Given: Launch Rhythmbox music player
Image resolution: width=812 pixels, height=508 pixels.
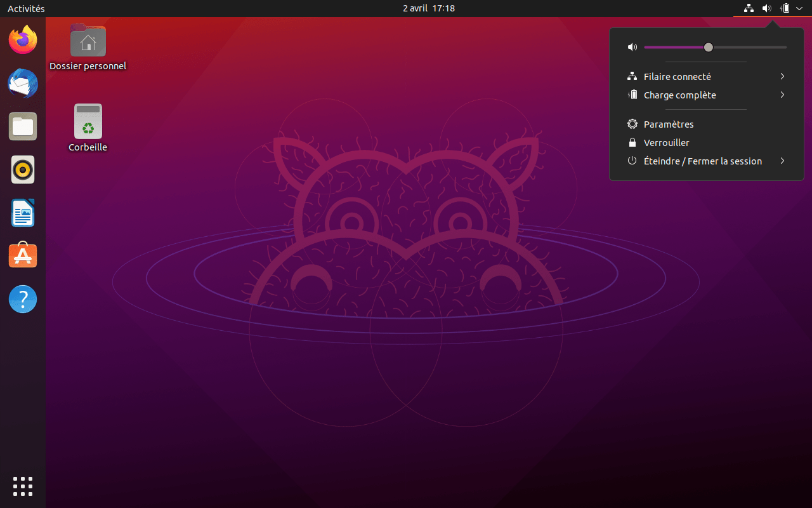Looking at the screenshot, I should [23, 170].
